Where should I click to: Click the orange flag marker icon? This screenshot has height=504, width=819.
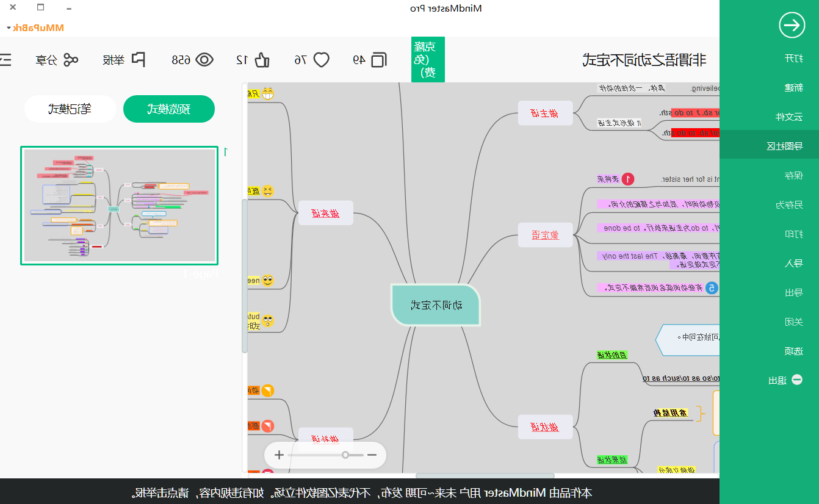(x=268, y=391)
